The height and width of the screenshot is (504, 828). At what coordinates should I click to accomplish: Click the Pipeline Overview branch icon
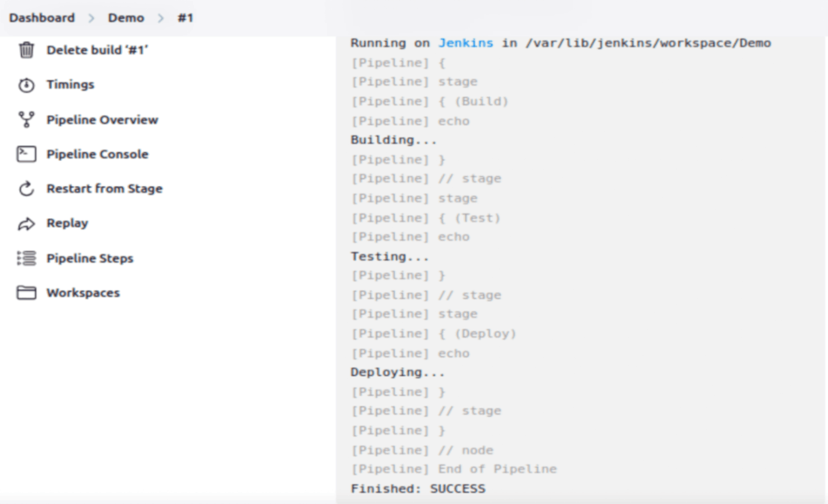(x=26, y=120)
